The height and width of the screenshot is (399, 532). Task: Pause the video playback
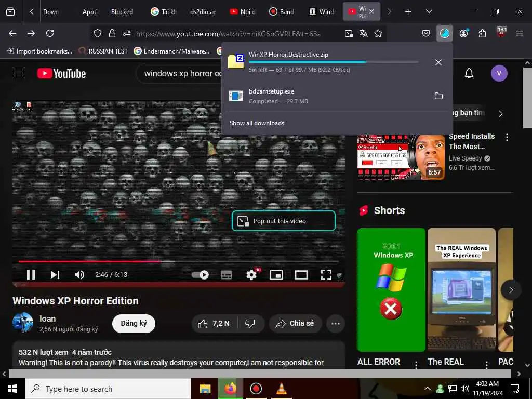(31, 274)
